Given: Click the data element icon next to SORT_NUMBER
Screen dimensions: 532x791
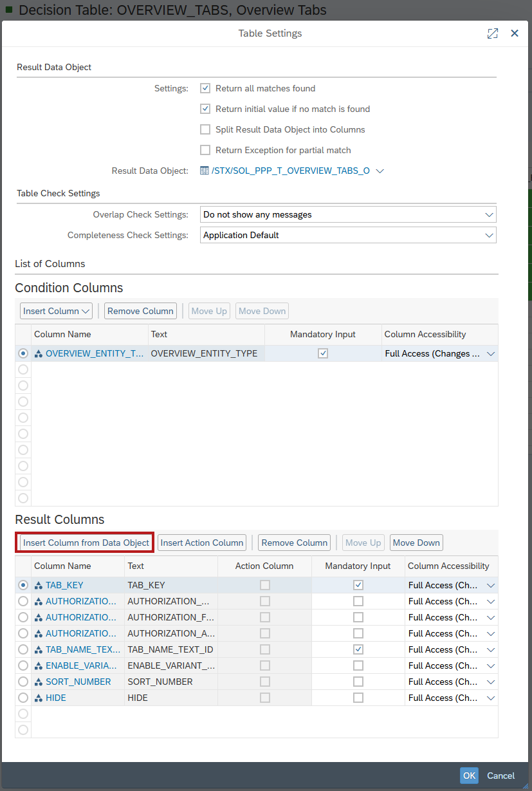Looking at the screenshot, I should 39,682.
